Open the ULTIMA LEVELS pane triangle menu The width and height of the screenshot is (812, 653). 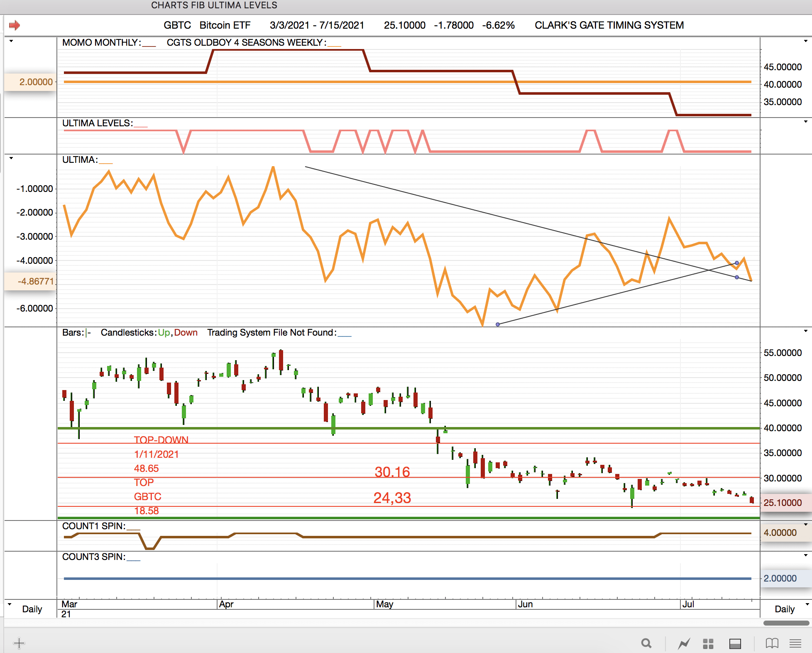tap(805, 122)
